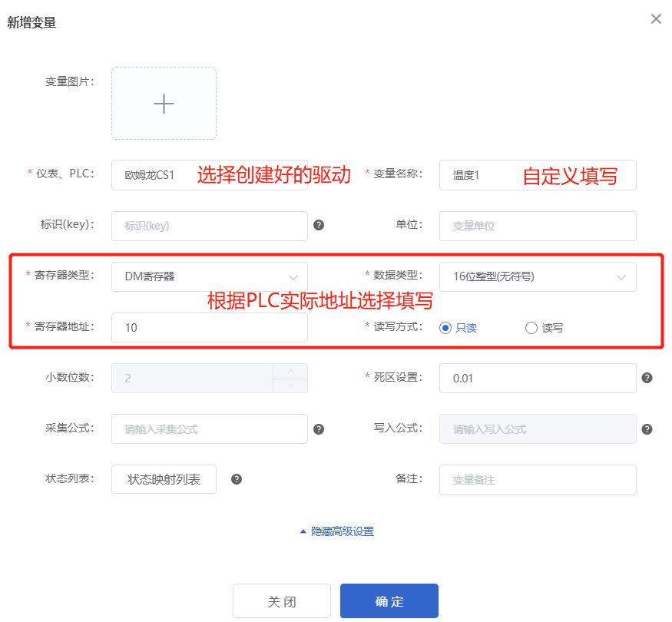Open the 寄存器类型 dropdown
Image resolution: width=672 pixels, height=622 pixels.
tap(209, 276)
